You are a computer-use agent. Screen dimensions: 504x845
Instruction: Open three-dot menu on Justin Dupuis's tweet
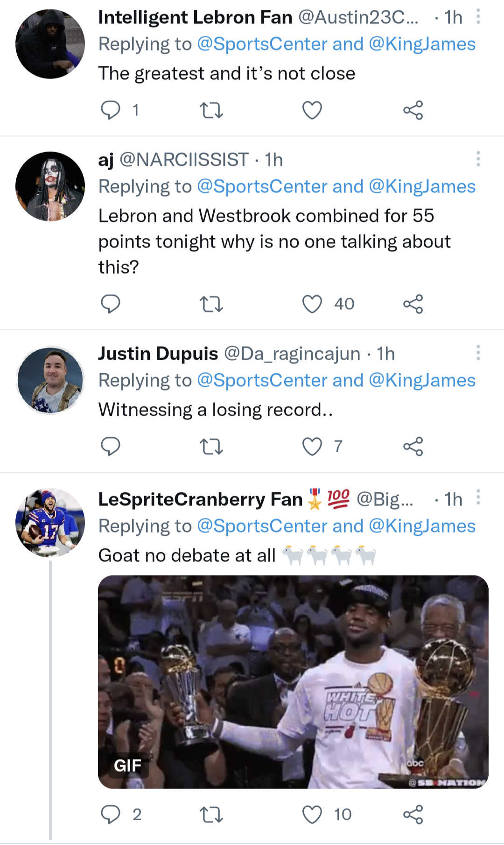[x=478, y=353]
